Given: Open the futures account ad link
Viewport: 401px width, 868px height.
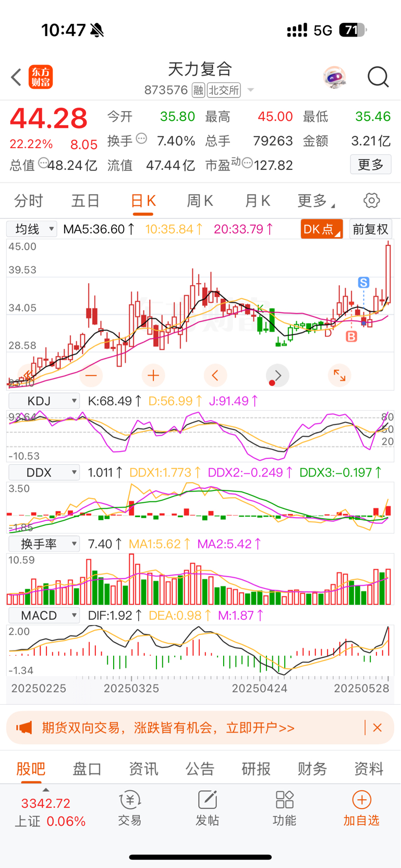Looking at the screenshot, I should tap(168, 728).
